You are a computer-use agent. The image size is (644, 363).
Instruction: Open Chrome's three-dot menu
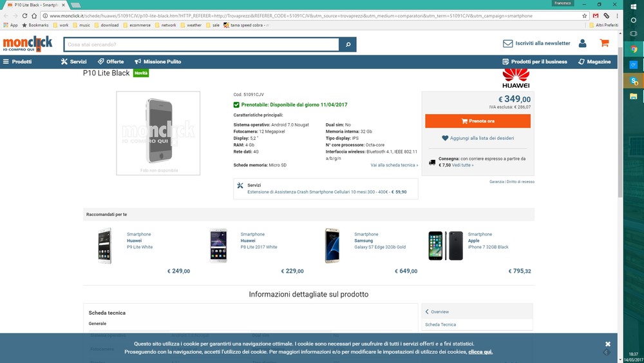pos(617,15)
